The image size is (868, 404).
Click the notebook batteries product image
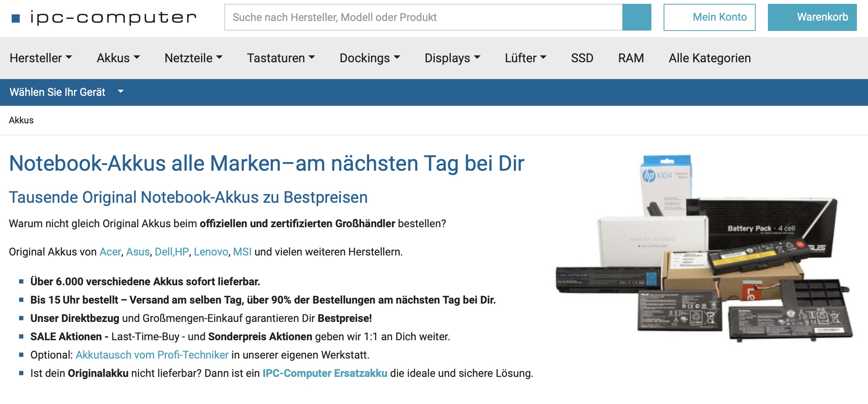pyautogui.click(x=704, y=248)
